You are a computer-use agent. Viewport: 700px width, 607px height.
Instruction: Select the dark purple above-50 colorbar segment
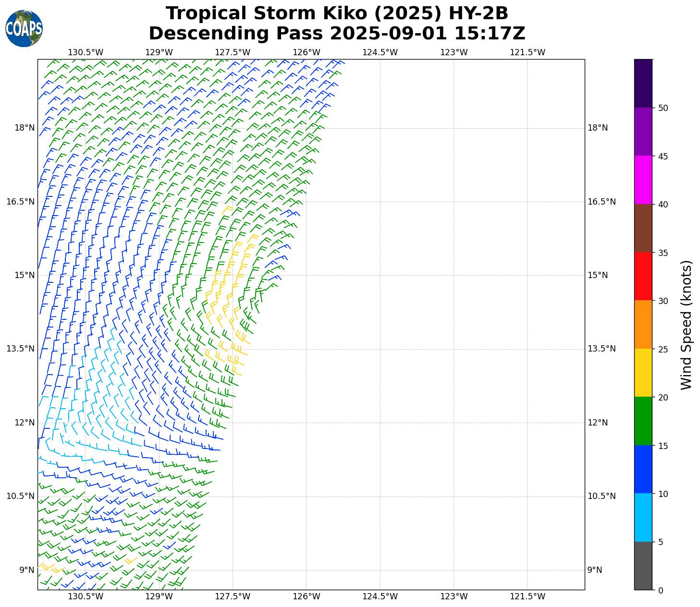(643, 83)
